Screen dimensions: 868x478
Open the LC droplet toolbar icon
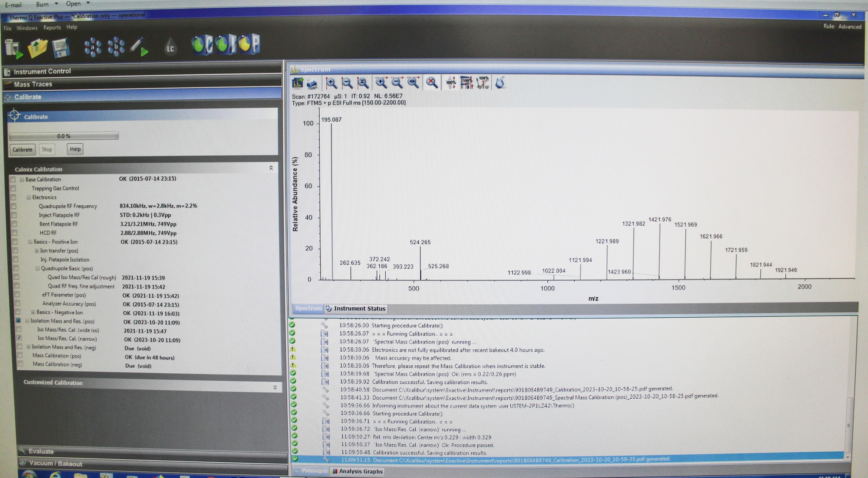[x=170, y=48]
